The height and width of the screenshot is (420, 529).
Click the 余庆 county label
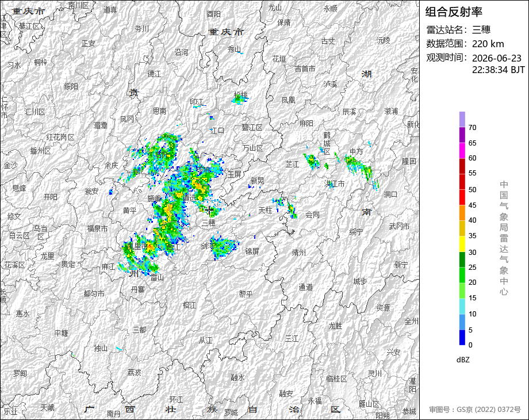tap(111, 166)
